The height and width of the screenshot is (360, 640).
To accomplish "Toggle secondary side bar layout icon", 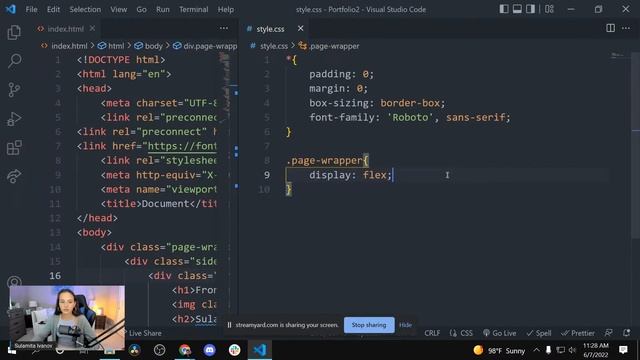I will click(530, 9).
